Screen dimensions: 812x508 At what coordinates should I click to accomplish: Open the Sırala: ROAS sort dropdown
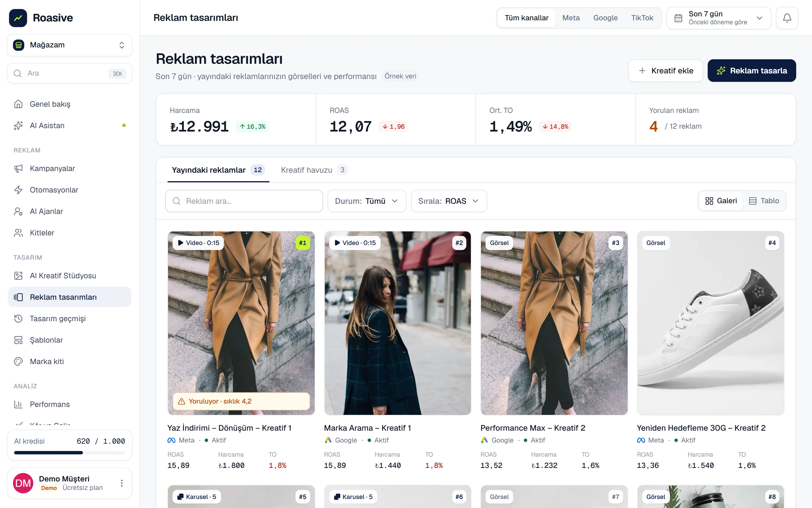pyautogui.click(x=449, y=201)
